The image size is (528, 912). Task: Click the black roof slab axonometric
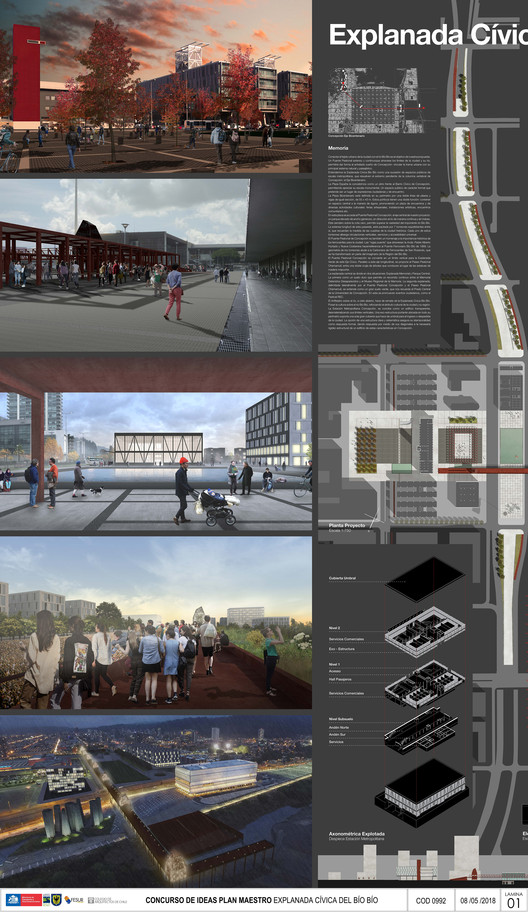click(425, 579)
